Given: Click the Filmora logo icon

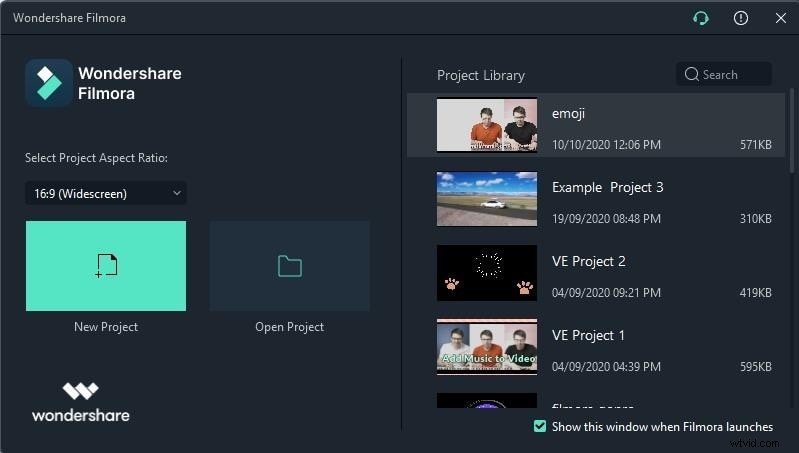Looking at the screenshot, I should 49,83.
